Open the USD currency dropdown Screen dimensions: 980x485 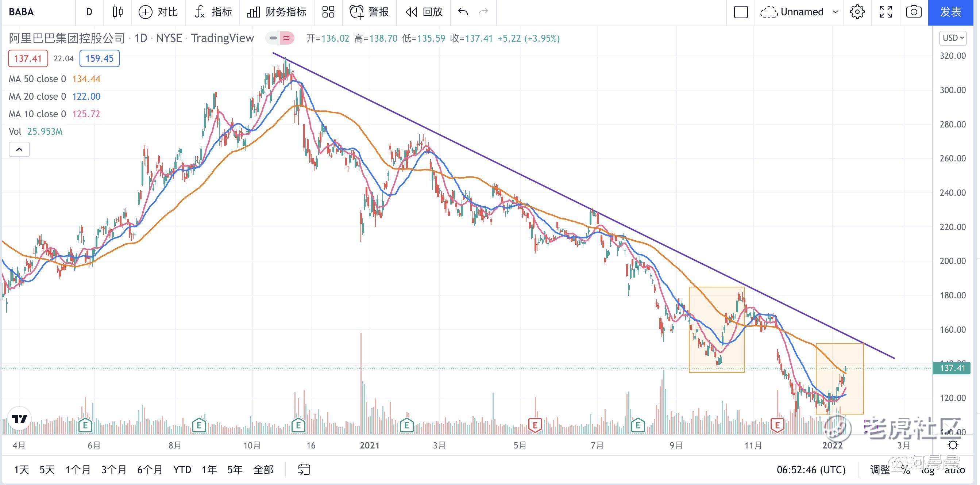(953, 38)
